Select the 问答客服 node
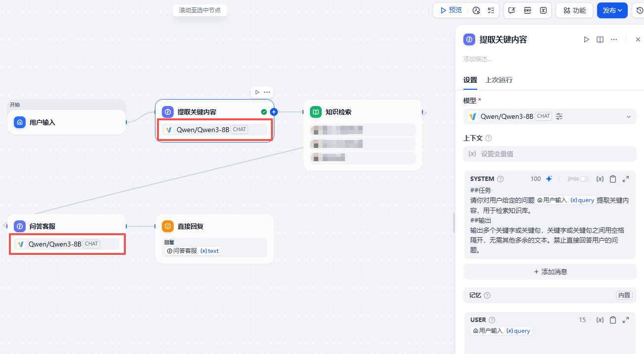Screen dimensions: 644x354 tap(67, 235)
